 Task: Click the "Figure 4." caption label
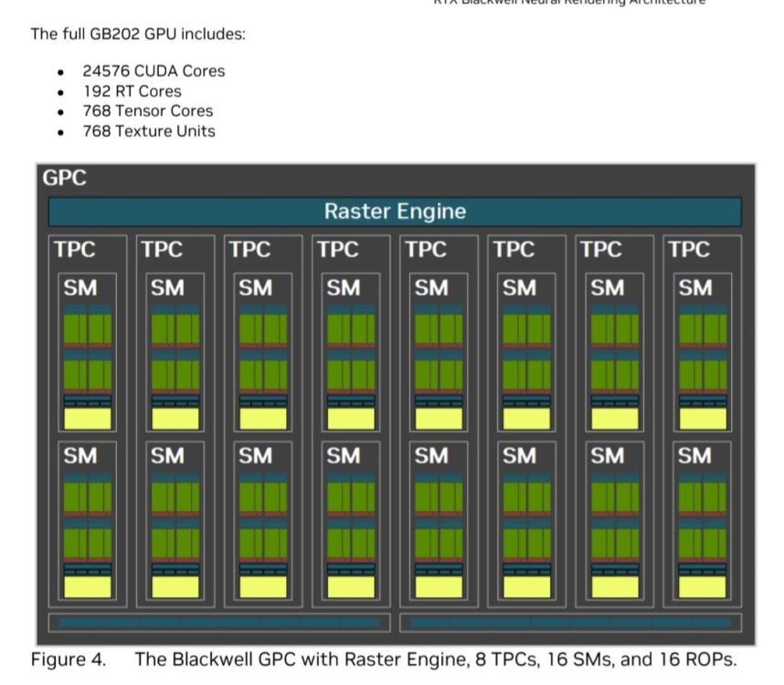[x=68, y=659]
